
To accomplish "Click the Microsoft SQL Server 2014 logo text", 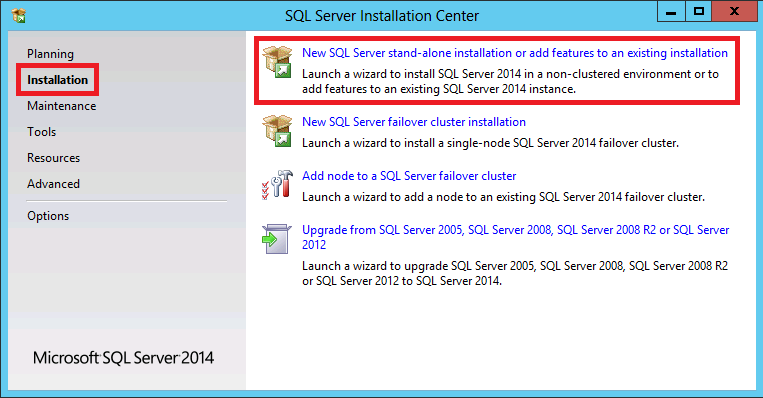I will pyautogui.click(x=124, y=358).
